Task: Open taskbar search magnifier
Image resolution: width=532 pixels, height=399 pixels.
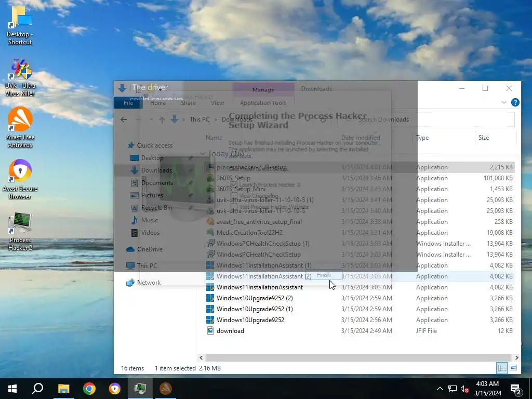Action: (37, 389)
